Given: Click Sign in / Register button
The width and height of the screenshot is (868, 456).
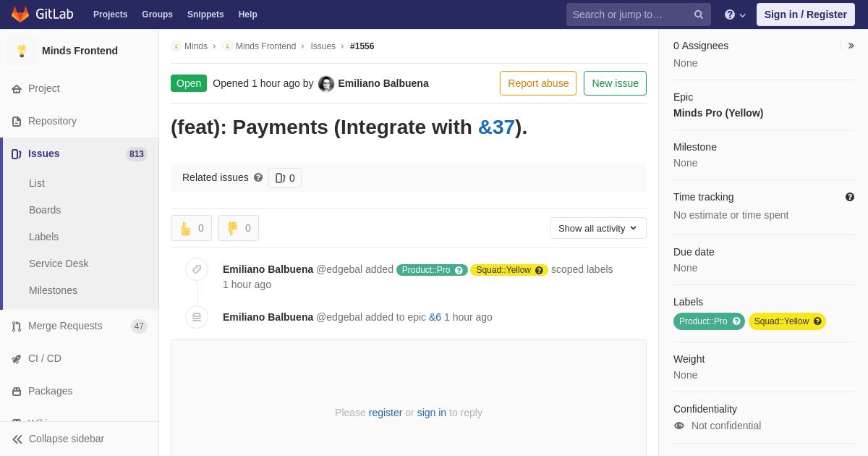Looking at the screenshot, I should click(x=806, y=14).
